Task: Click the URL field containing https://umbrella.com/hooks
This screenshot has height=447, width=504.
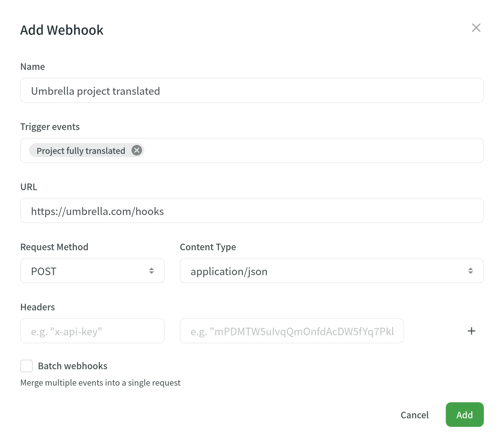Action: pos(252,211)
